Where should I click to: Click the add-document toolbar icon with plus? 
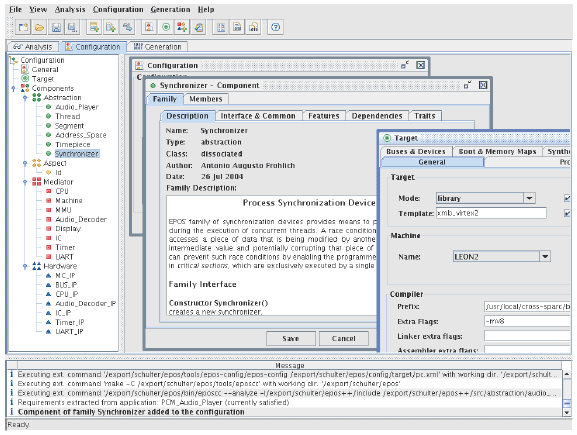point(110,27)
